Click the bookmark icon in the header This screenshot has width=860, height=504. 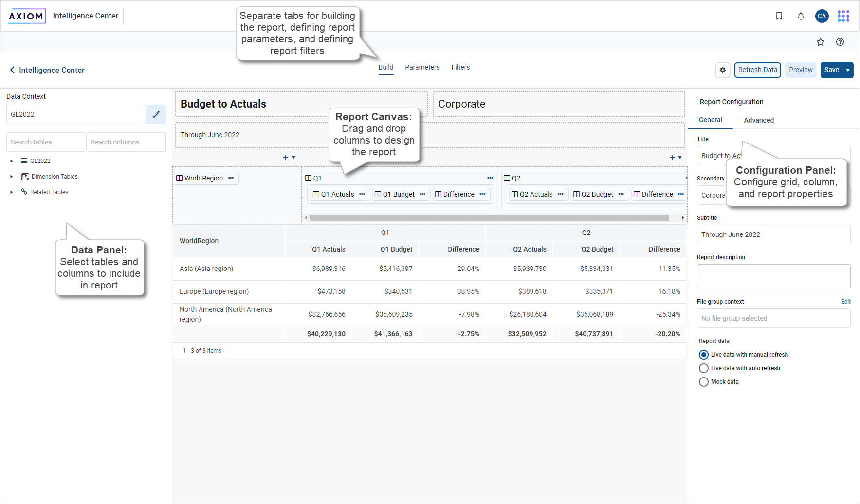coord(779,16)
